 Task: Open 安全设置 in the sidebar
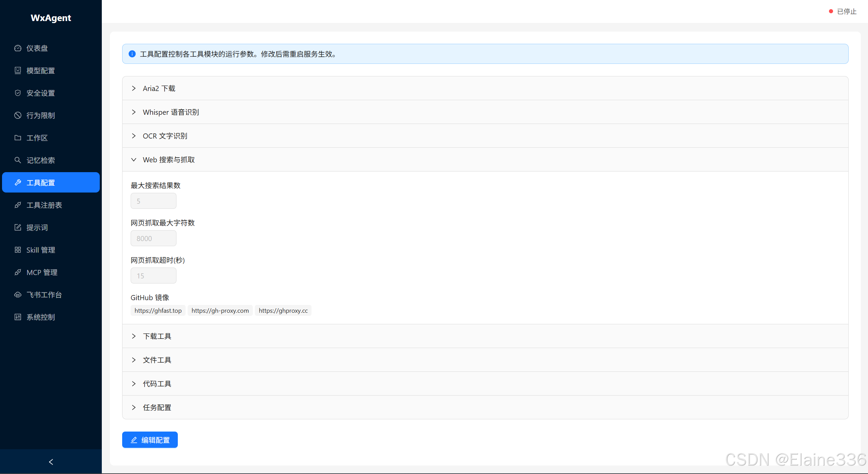[51, 93]
